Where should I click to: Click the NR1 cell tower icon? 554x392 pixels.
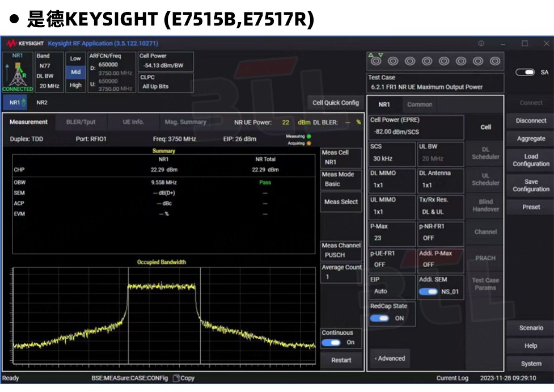point(18,72)
